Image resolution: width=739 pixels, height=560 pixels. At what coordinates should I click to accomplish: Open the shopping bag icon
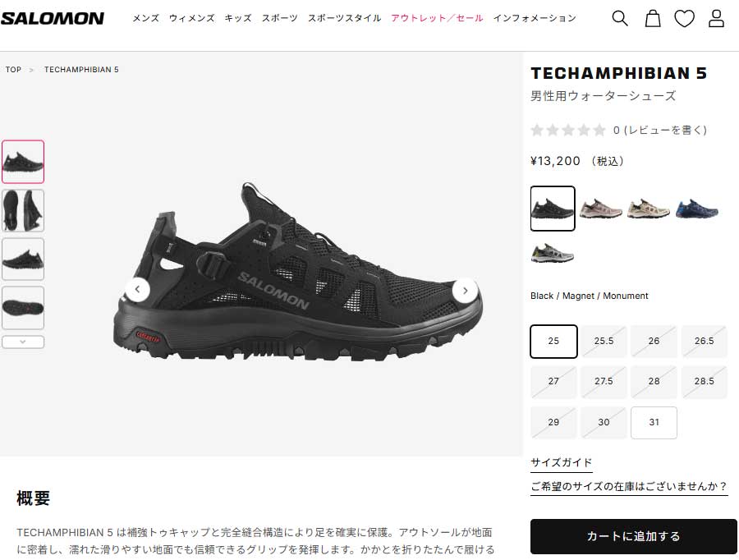[x=652, y=18]
